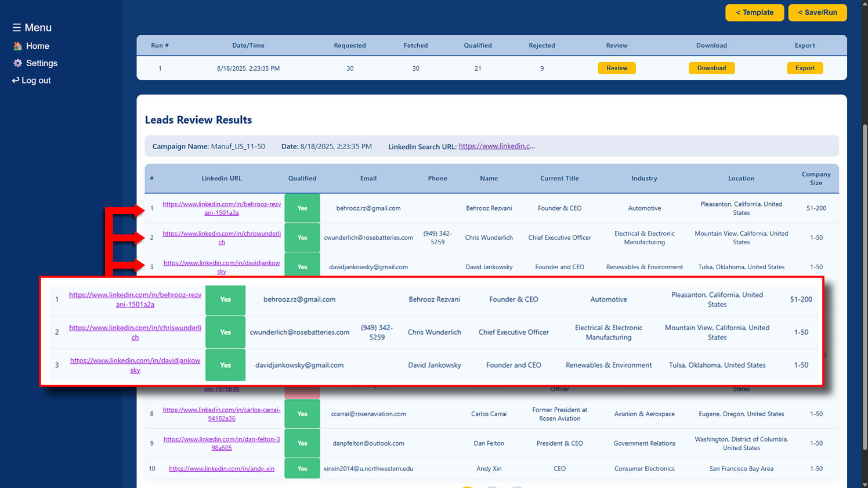Open the LinkedIn Search URL link
868x488 pixels.
pyautogui.click(x=496, y=146)
